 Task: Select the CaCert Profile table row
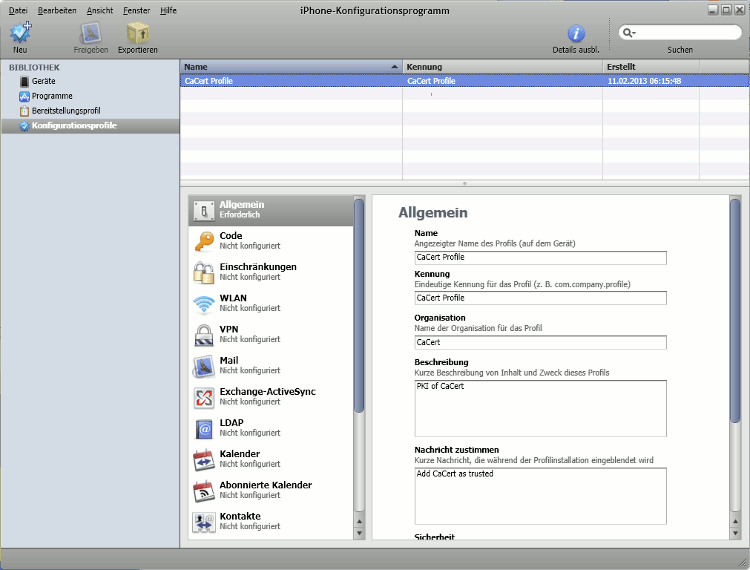click(x=400, y=81)
